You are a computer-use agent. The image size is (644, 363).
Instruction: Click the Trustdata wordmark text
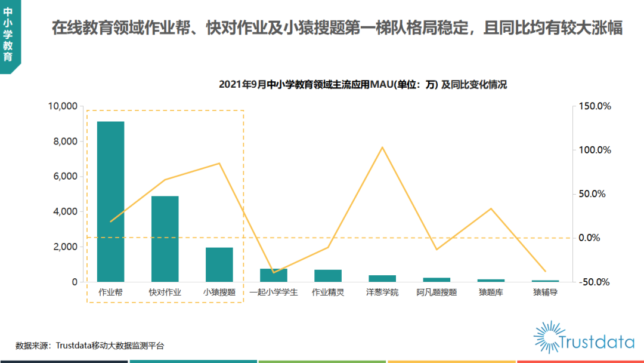pos(596,343)
